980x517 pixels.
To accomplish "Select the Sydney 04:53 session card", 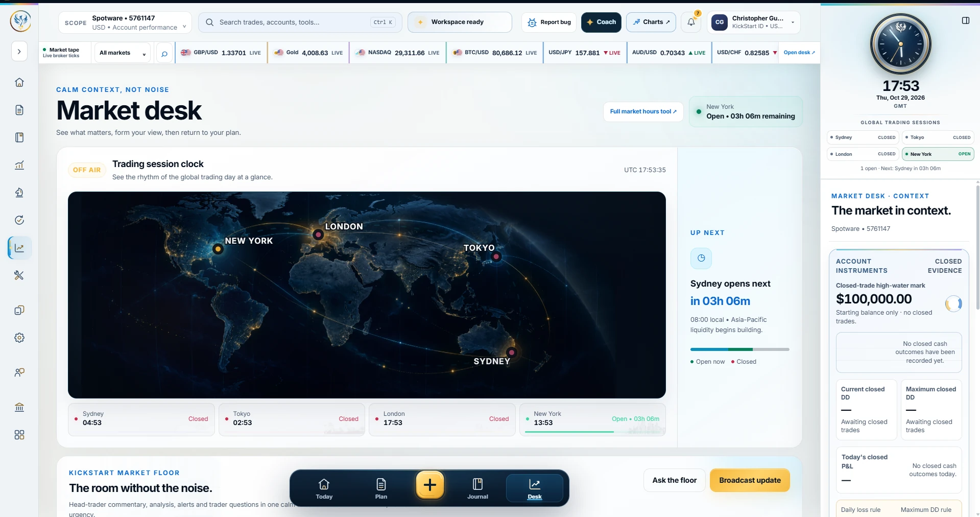I will [x=141, y=419].
